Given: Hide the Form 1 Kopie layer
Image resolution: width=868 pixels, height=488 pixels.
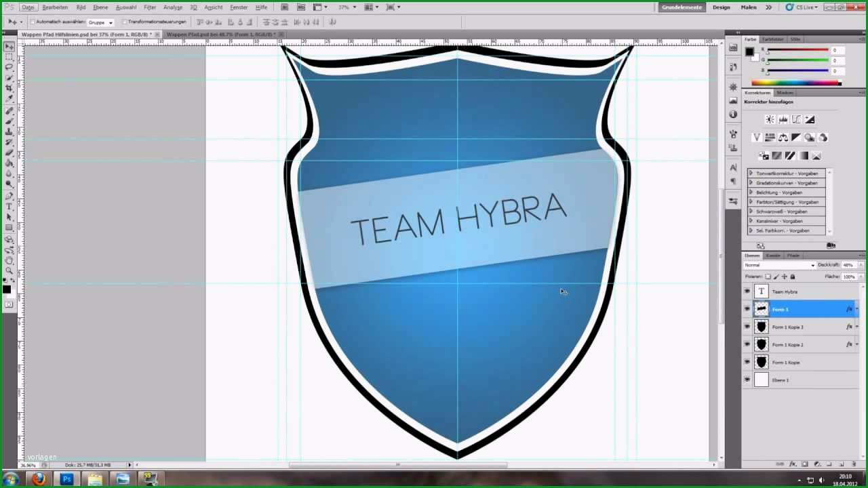Looking at the screenshot, I should point(747,362).
